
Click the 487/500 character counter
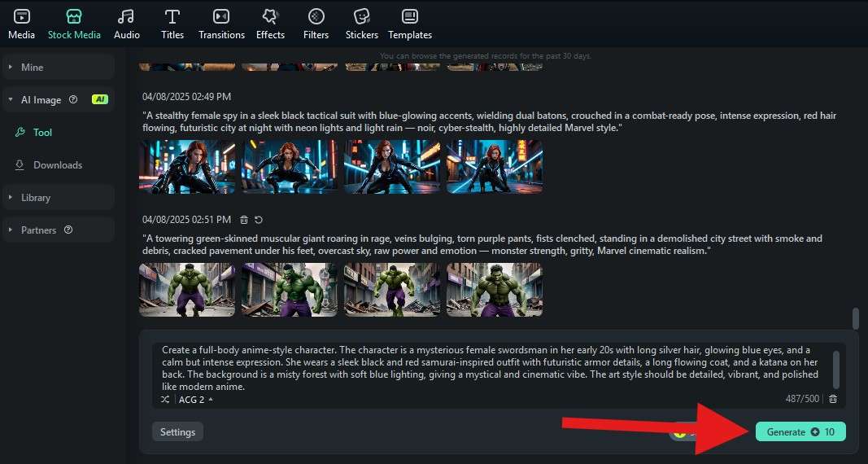point(802,399)
